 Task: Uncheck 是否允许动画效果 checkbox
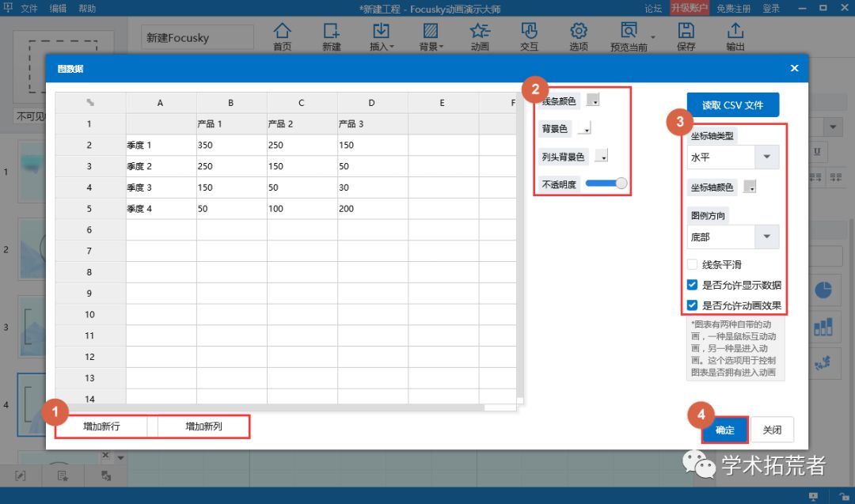coord(693,305)
